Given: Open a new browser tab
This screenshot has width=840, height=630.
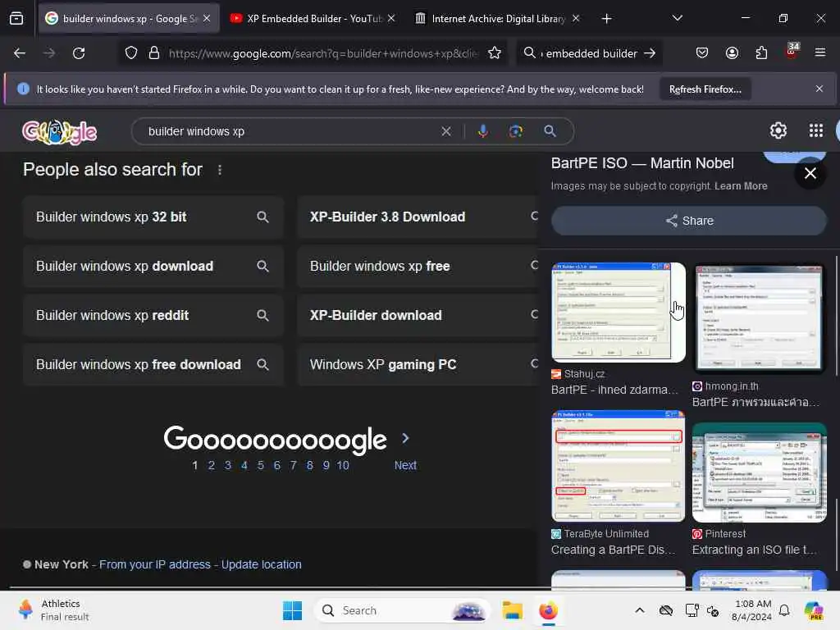Looking at the screenshot, I should coord(606,19).
